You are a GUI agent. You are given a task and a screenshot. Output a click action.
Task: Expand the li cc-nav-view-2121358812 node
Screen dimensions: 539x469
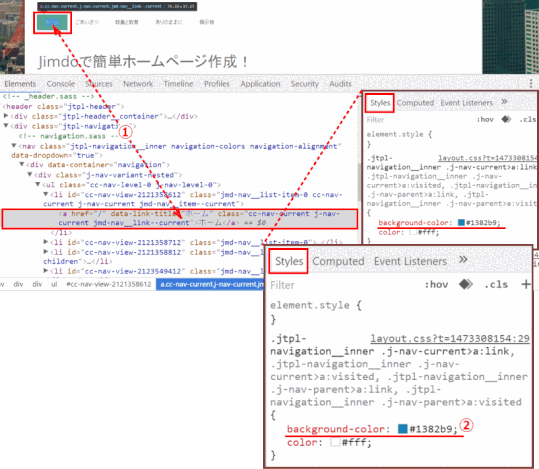(46, 252)
